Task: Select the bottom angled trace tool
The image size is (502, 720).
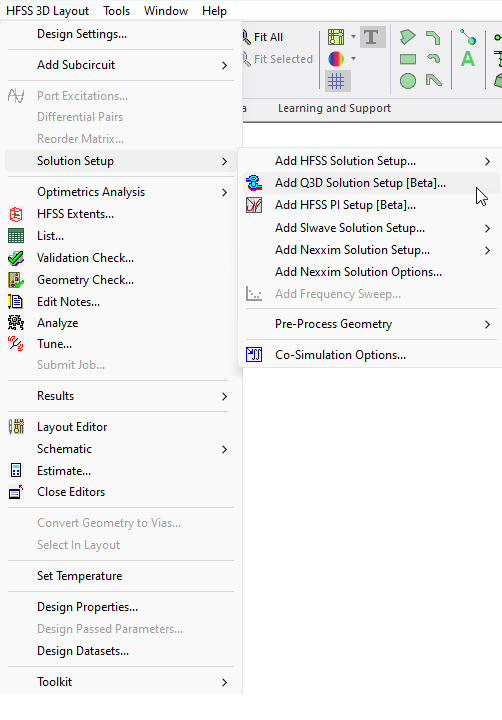Action: (434, 81)
